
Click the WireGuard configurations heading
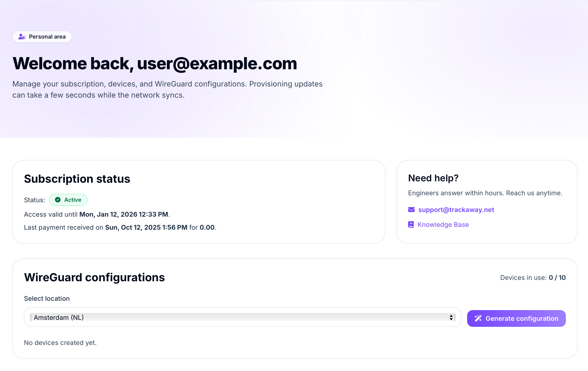click(94, 277)
